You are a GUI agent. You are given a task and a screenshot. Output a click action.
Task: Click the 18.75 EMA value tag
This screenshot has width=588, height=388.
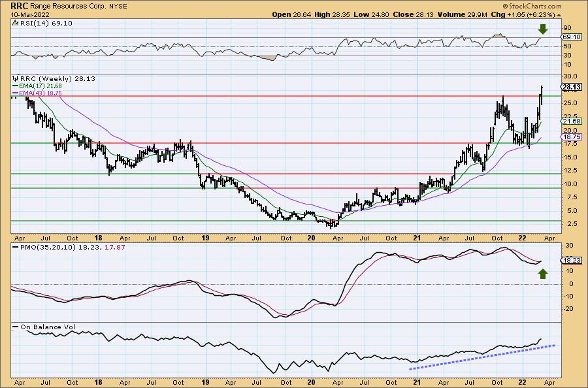tap(572, 137)
